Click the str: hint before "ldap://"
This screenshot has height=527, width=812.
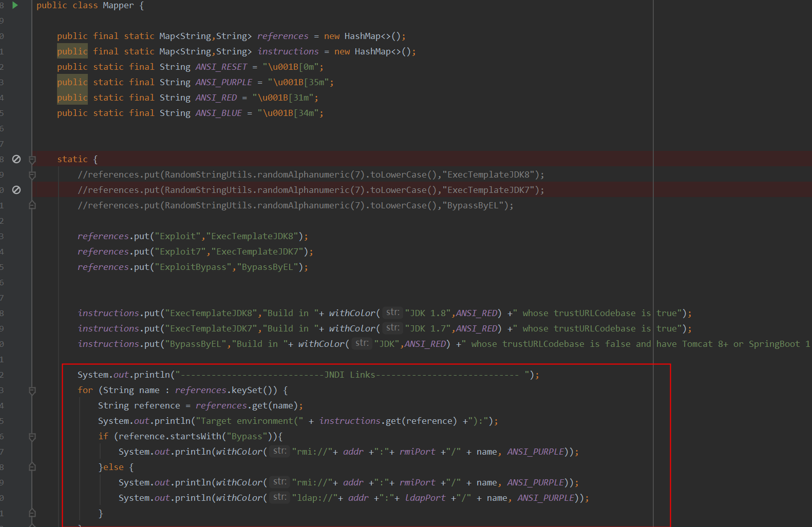click(x=280, y=497)
